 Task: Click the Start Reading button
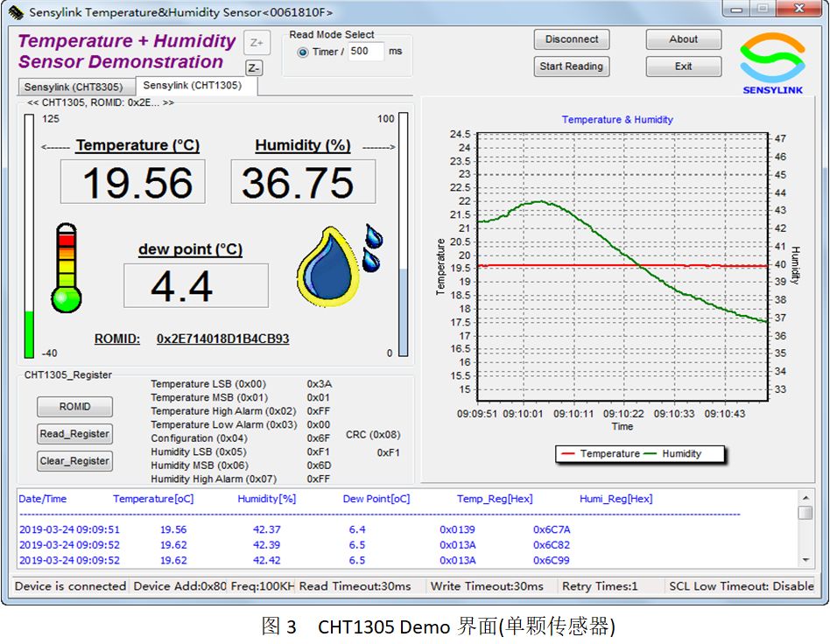(x=572, y=66)
